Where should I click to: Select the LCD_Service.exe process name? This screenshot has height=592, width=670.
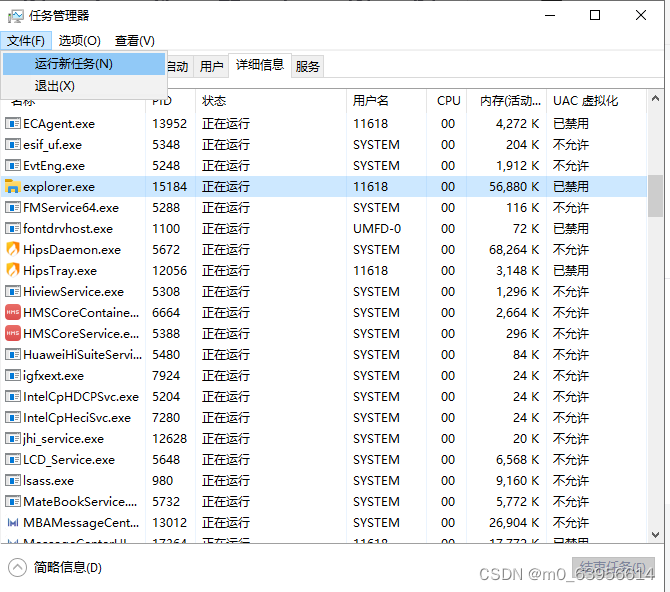pyautogui.click(x=69, y=460)
